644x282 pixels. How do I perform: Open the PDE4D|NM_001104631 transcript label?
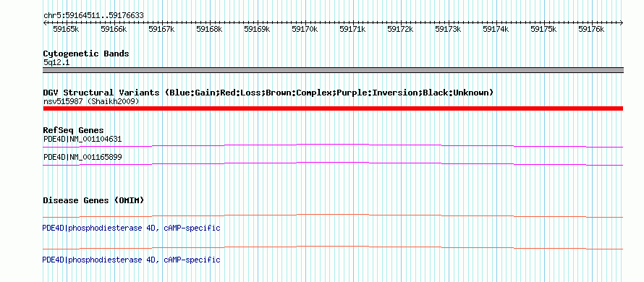[82, 139]
